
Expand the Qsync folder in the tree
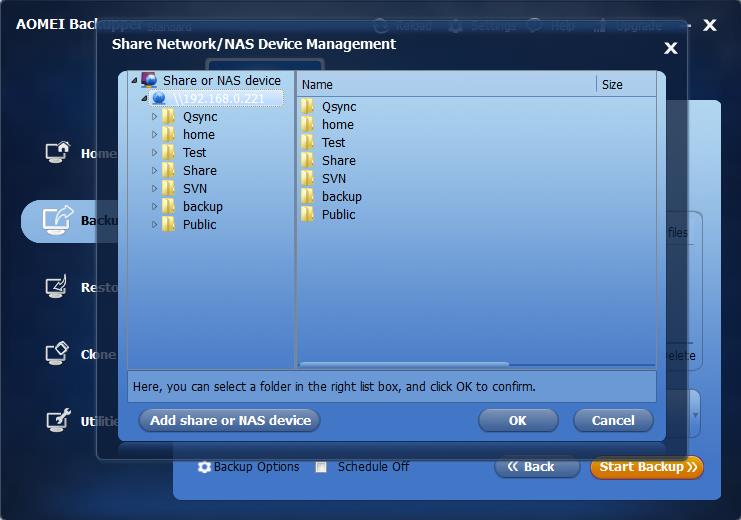(x=154, y=117)
